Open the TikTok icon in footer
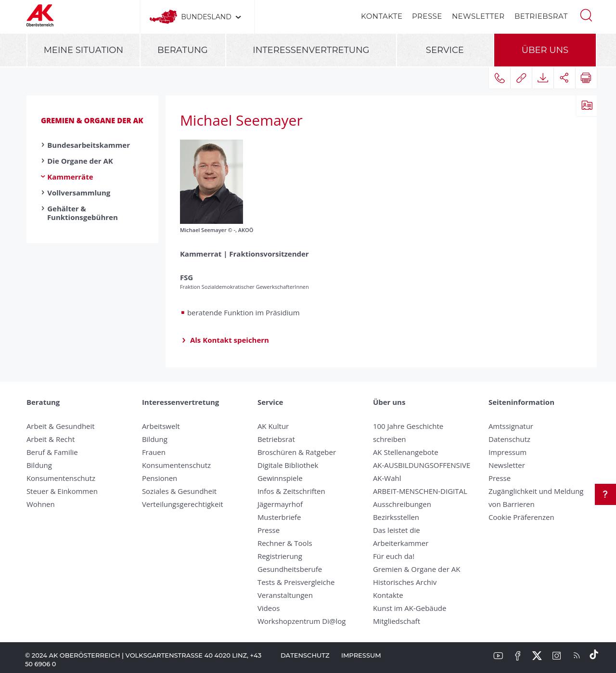This screenshot has height=673, width=616. coord(594,654)
